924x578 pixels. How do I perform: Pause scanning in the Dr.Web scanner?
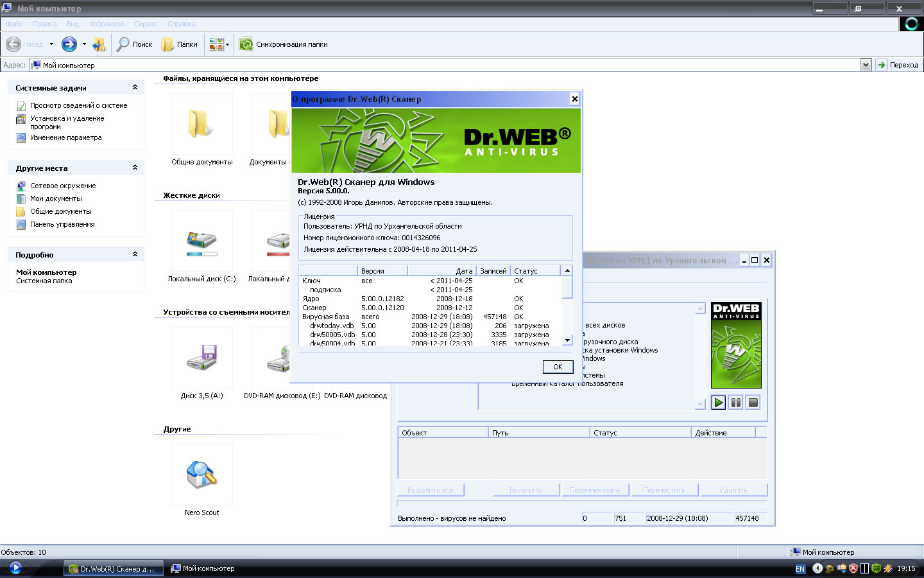pos(736,403)
